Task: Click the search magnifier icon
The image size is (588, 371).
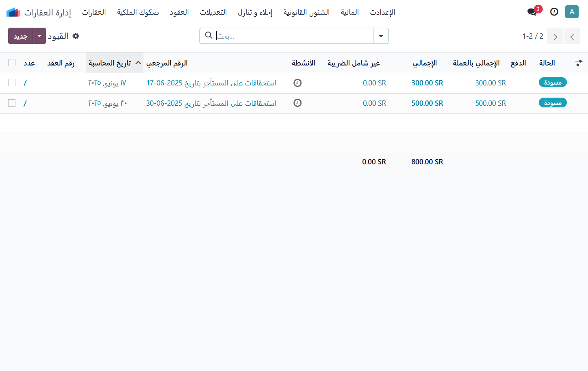Action: [x=208, y=35]
